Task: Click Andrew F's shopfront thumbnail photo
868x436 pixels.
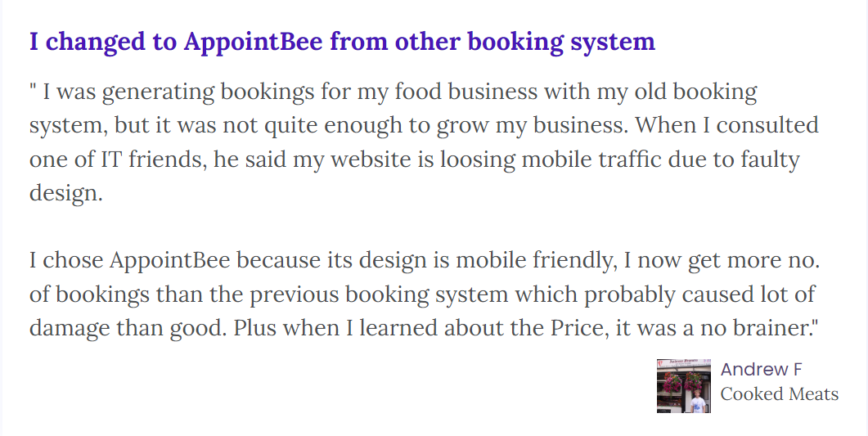Action: coord(684,385)
